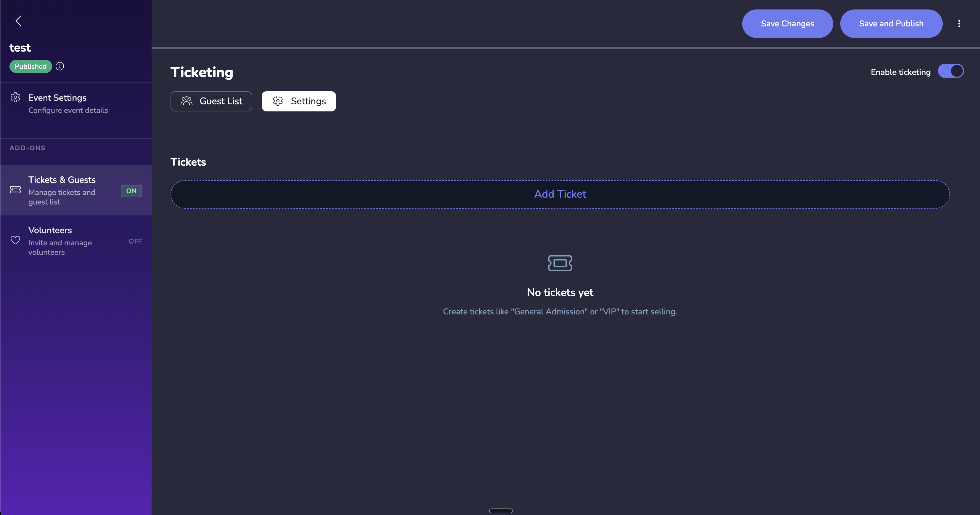This screenshot has height=515, width=980.
Task: Disable the Enable ticketing toggle
Action: 951,71
